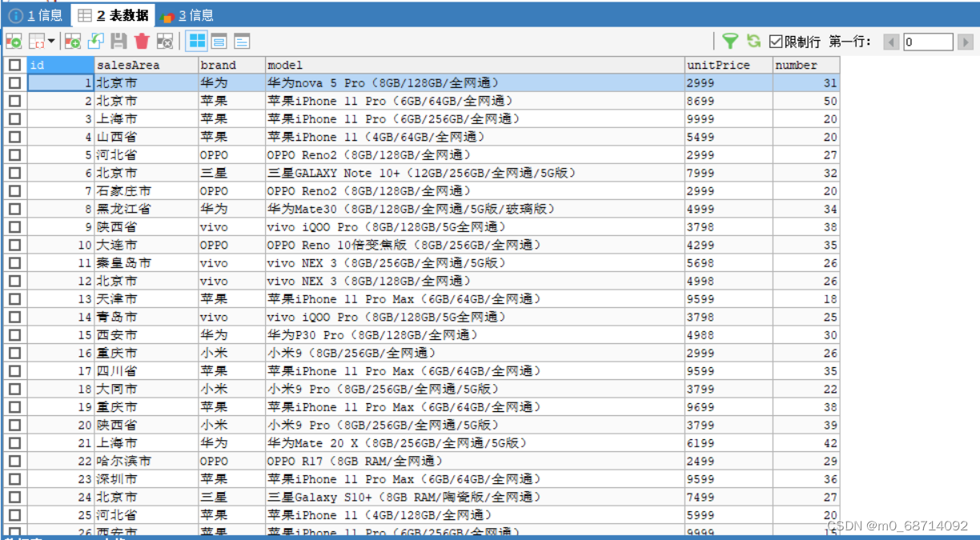Click the green refresh icon
Screen dimensions: 980x540
coord(753,41)
